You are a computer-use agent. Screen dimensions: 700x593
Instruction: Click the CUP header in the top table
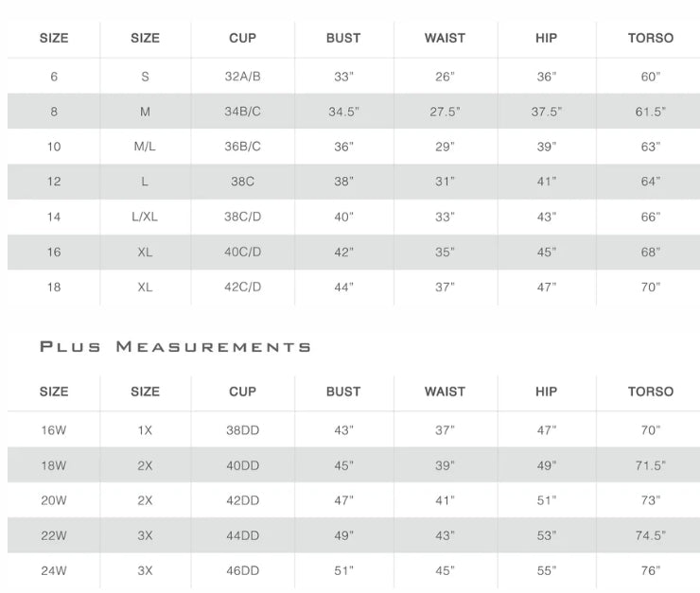[x=242, y=38]
